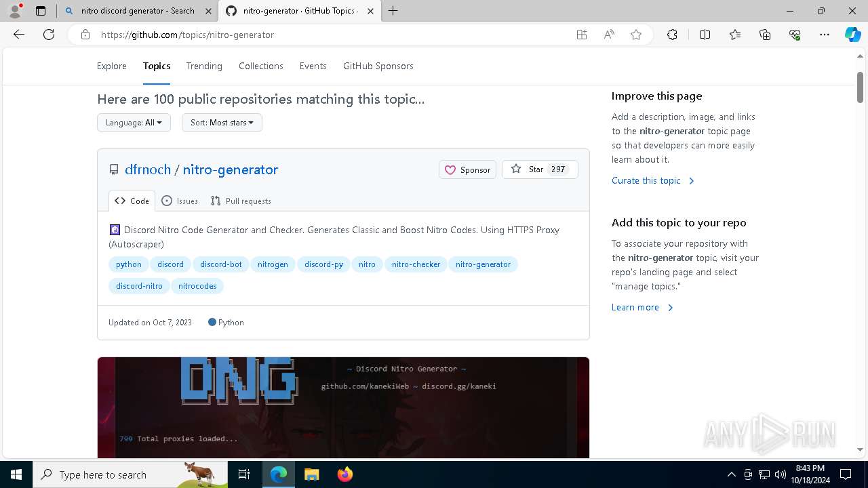
Task: Open the notifications center icon
Action: coord(846,474)
